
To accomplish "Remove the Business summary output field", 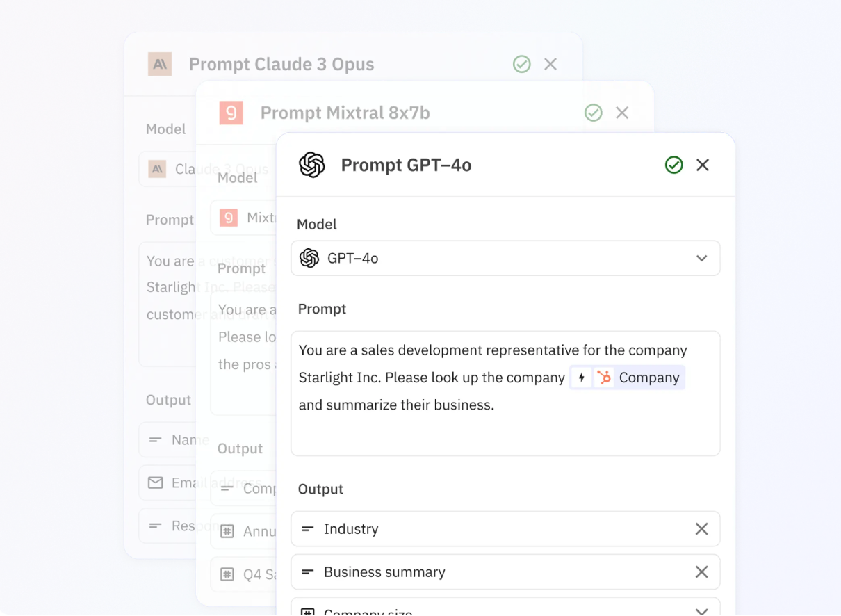I will pyautogui.click(x=702, y=572).
